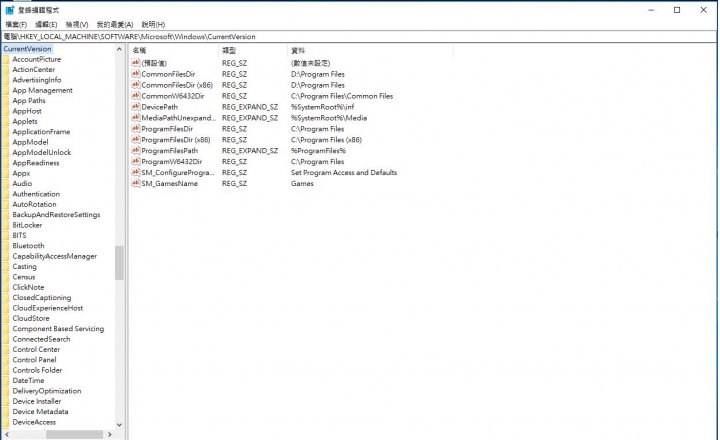Open the 我的最愛(A) menu
The image size is (720, 440).
[x=115, y=24]
